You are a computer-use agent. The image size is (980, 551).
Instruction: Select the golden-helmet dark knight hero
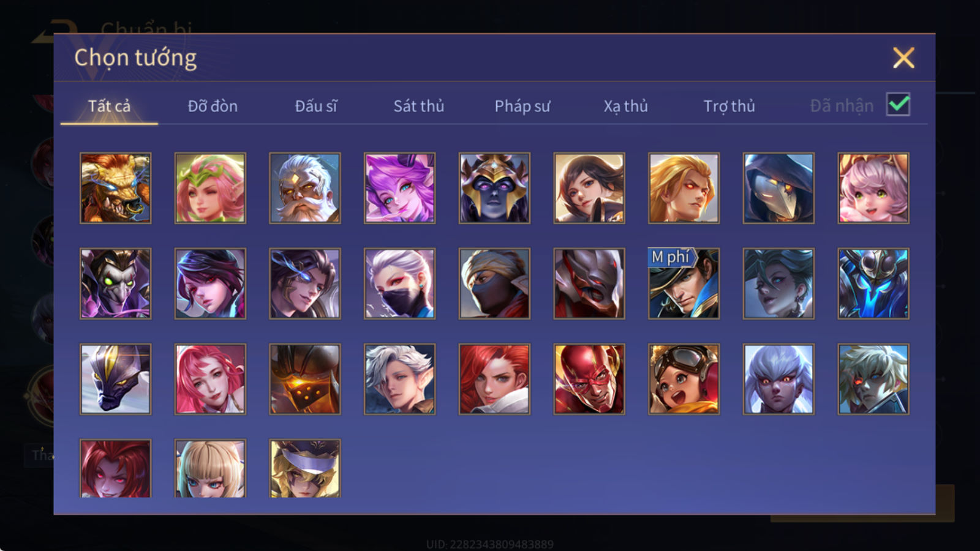click(x=494, y=188)
